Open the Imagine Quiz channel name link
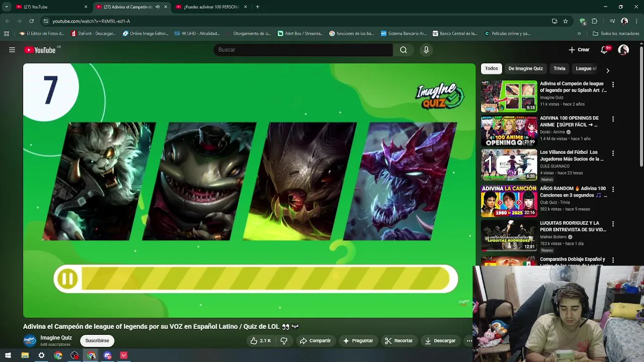 pos(56,338)
